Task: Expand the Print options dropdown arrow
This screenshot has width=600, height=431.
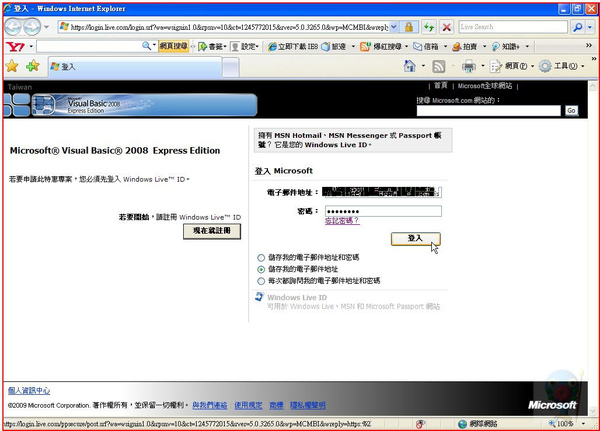Action: tap(483, 66)
